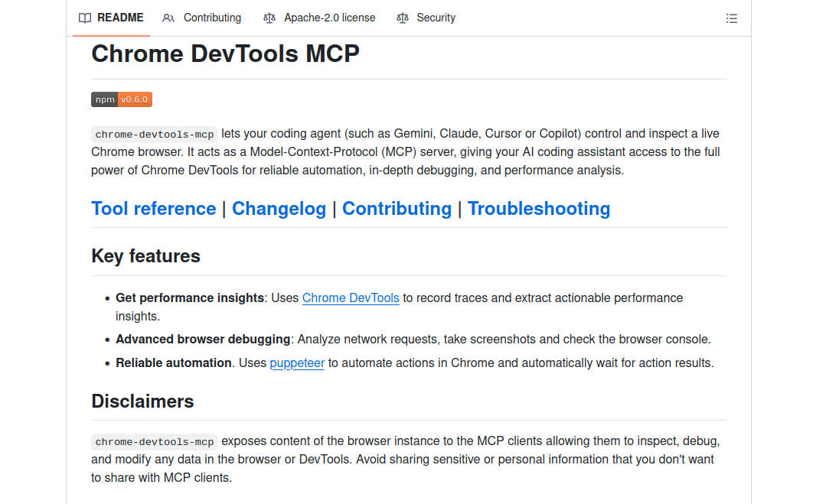
Task: Click the Key features heading
Action: click(x=145, y=256)
